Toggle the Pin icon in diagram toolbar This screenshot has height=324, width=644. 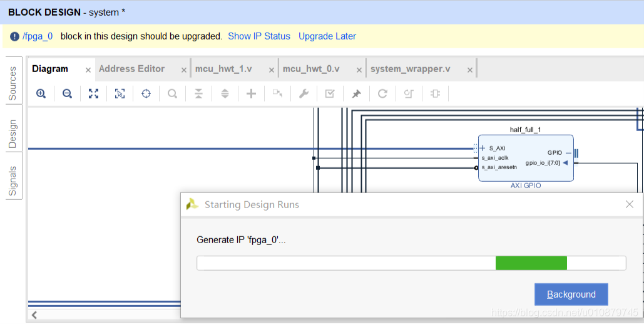tap(356, 94)
